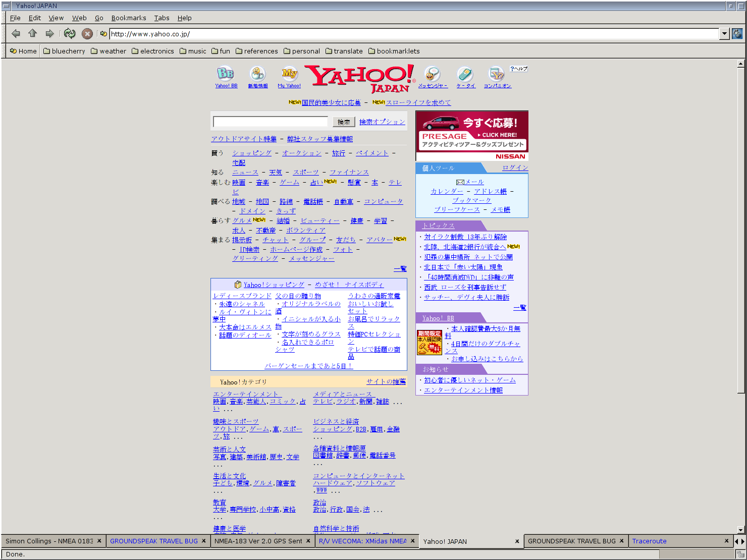The image size is (747, 560).
Task: Click the address bar URL field
Action: coord(415,34)
